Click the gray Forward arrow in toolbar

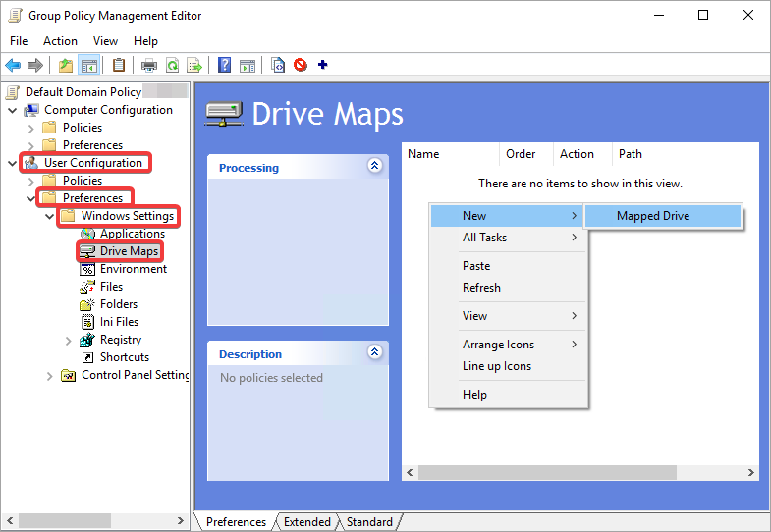pos(35,65)
